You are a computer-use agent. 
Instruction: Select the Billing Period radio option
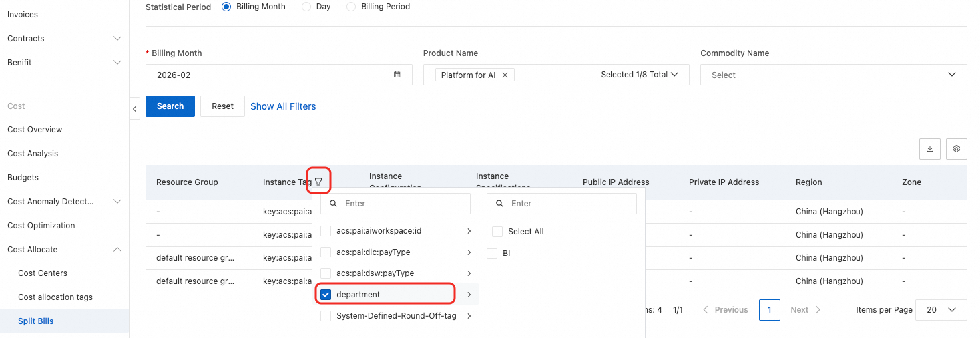tap(351, 7)
